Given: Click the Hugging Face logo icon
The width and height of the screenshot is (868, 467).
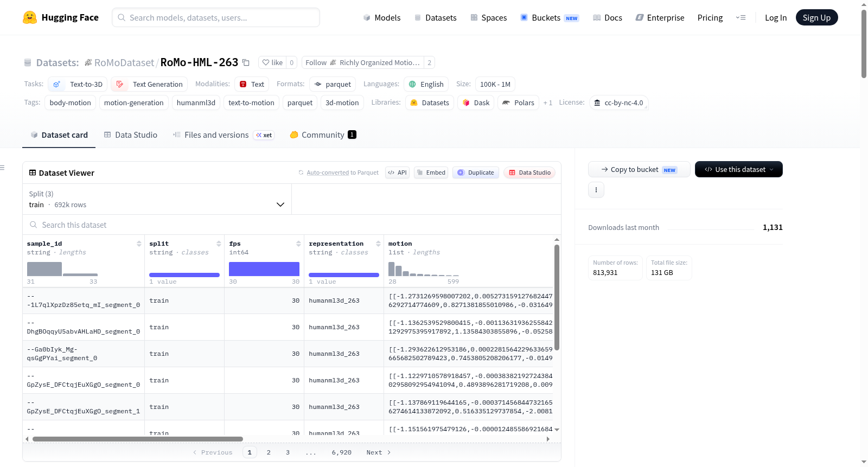Looking at the screenshot, I should pos(30,17).
